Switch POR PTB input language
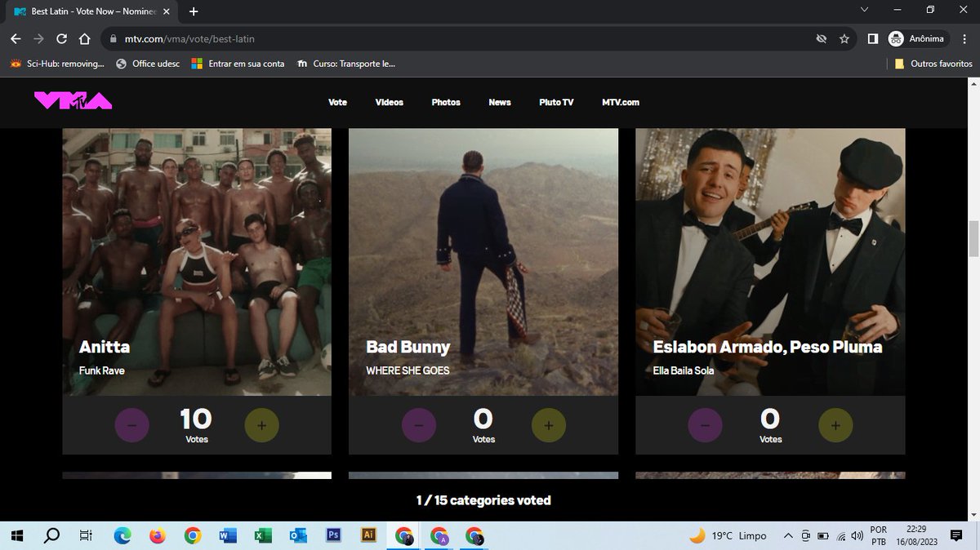The image size is (980, 550). tap(880, 536)
